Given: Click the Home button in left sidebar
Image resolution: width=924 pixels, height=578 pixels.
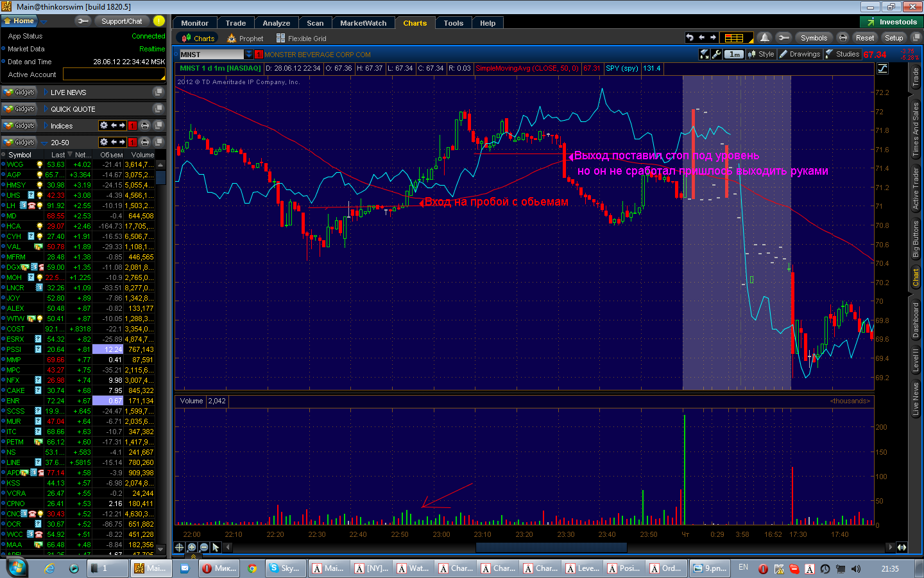Looking at the screenshot, I should [x=19, y=21].
